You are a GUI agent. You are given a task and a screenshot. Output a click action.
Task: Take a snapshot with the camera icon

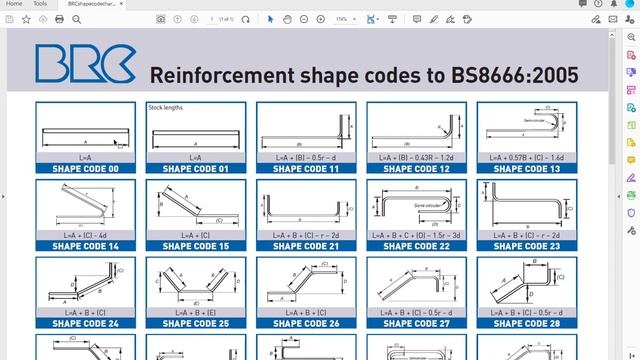pyautogui.click(x=161, y=19)
